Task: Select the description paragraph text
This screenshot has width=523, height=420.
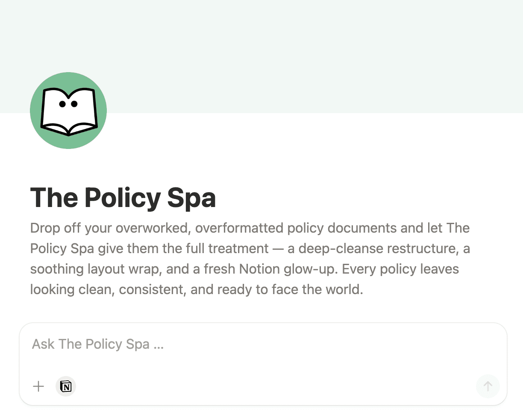Action: 250,258
